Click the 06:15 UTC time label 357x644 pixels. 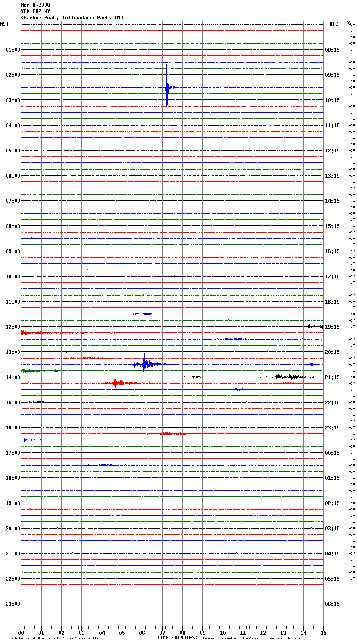tap(332, 604)
